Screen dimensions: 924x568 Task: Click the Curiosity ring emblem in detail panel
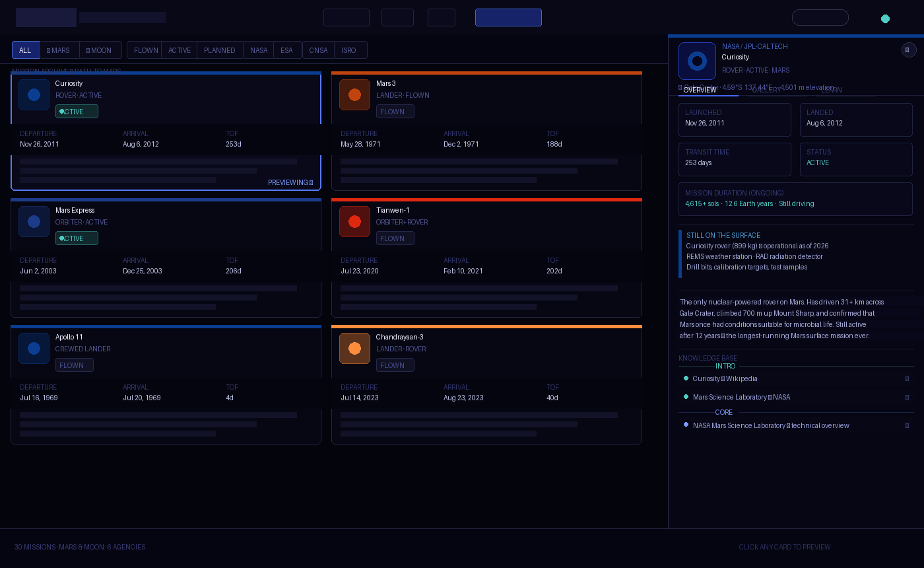pos(697,61)
